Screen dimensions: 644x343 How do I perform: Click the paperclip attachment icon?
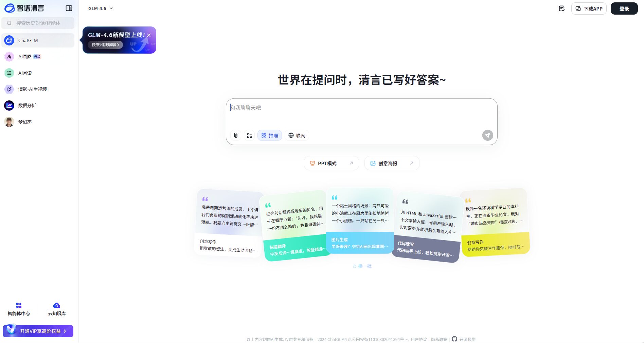tap(236, 135)
